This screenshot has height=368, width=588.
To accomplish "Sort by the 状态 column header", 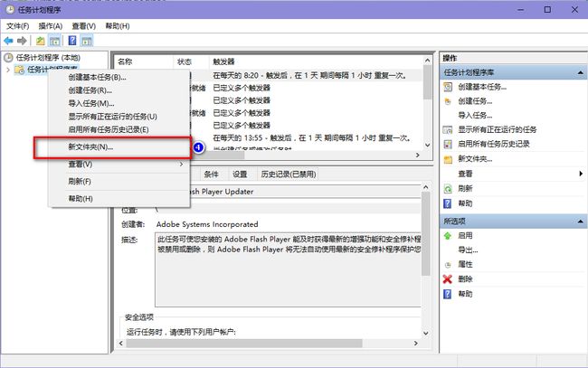I will (191, 61).
